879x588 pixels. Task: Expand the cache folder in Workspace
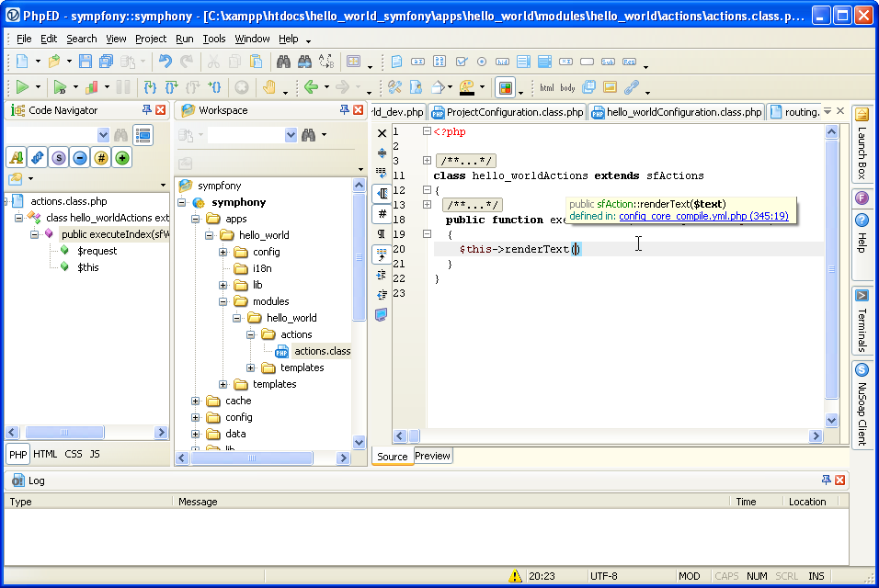(196, 401)
